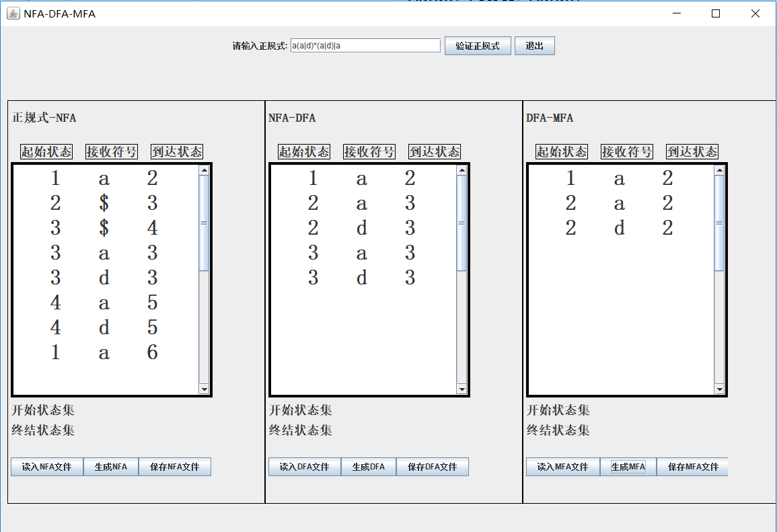
Task: Click the DFA list scrollbar up arrow
Action: tap(462, 169)
